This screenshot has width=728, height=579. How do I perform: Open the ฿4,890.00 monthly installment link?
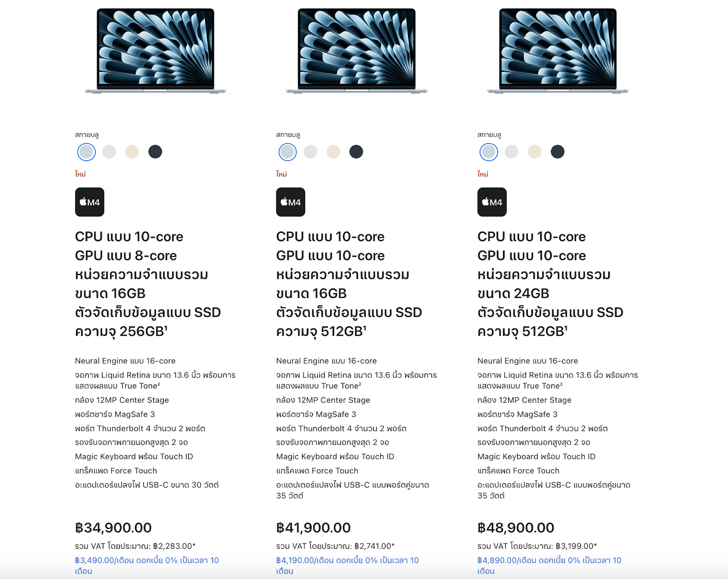pos(549,560)
